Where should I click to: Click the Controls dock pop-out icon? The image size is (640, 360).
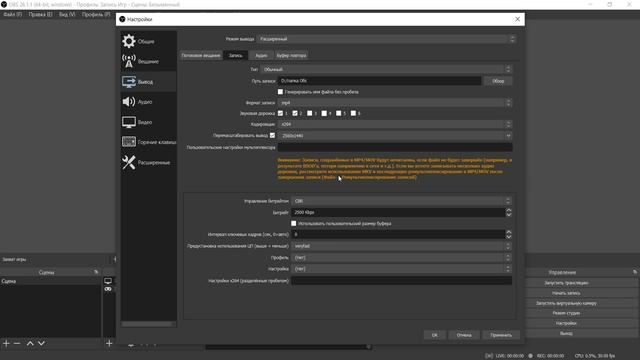pyautogui.click(x=635, y=272)
